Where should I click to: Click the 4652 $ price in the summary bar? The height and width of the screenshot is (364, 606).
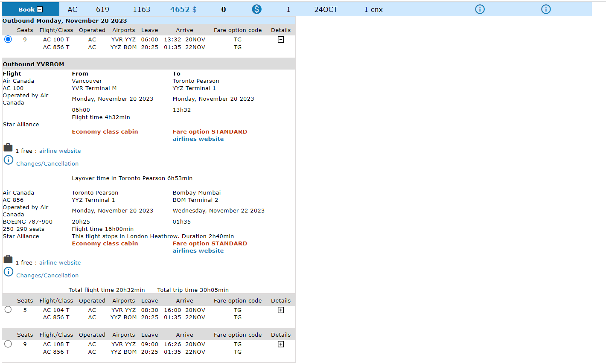point(183,9)
